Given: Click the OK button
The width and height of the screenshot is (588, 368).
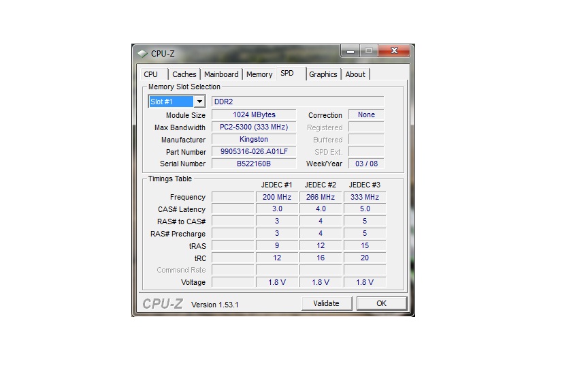Looking at the screenshot, I should pyautogui.click(x=381, y=303).
